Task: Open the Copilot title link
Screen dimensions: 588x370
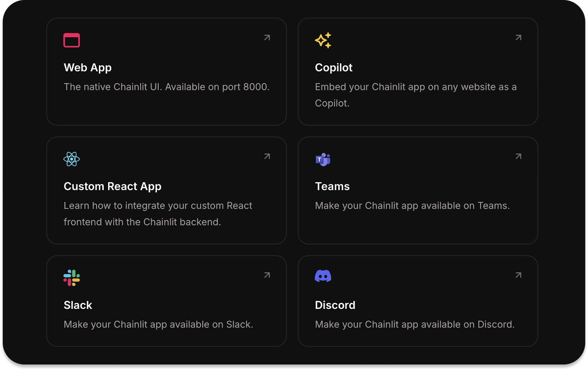Action: [333, 68]
